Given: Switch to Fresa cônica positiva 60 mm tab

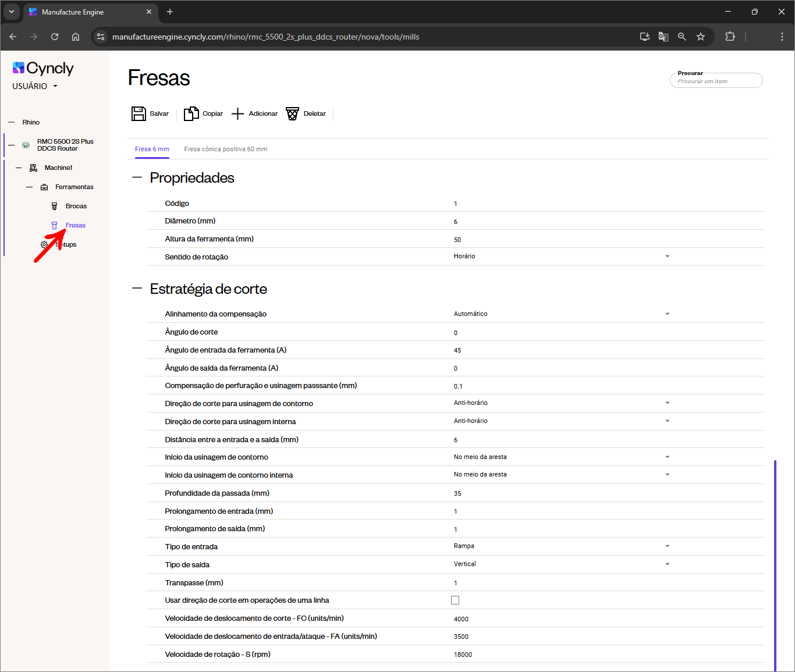Looking at the screenshot, I should [226, 149].
